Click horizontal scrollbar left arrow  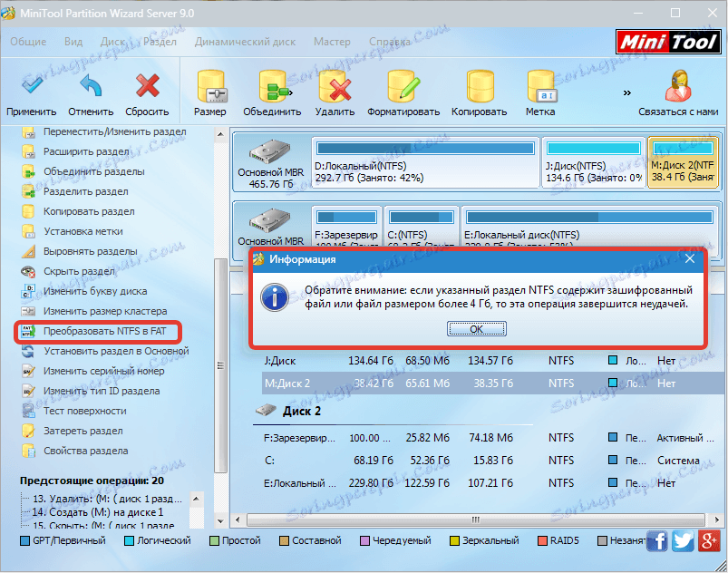238,520
